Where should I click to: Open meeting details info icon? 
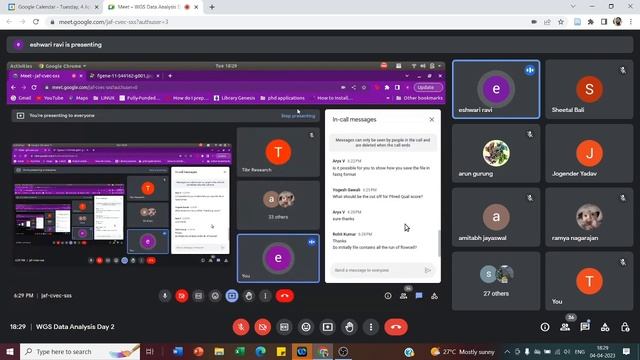545,327
